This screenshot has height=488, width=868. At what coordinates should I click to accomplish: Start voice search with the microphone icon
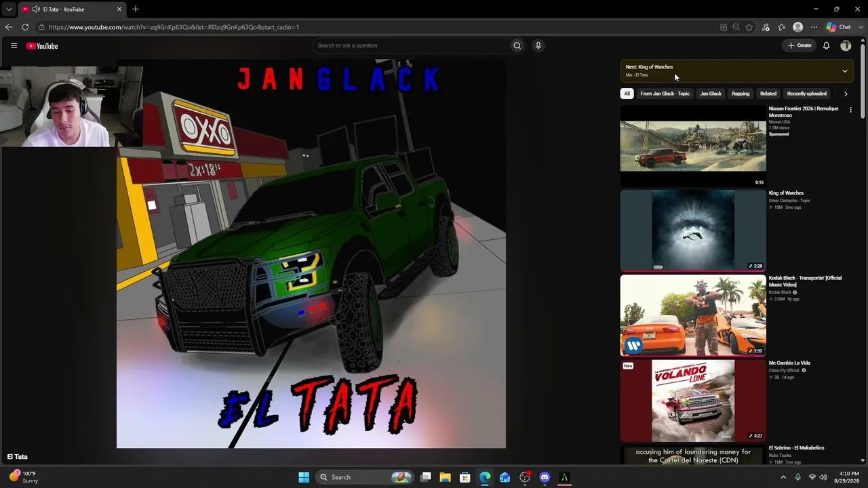click(x=538, y=45)
